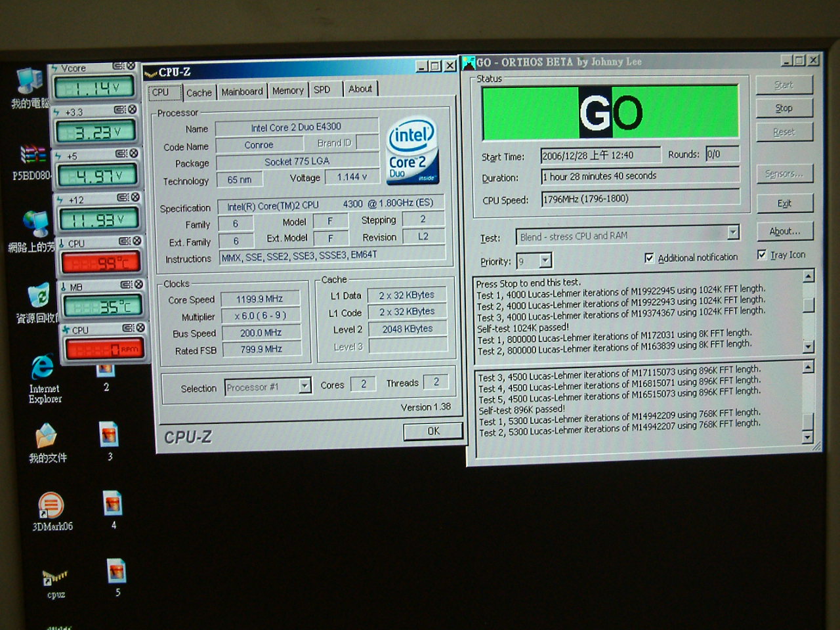Open settings icon on the CPU fan RPM widget
The image size is (840, 630).
(x=128, y=328)
